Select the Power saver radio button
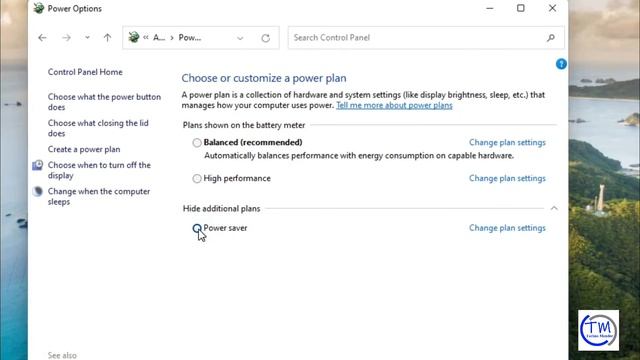 click(x=197, y=228)
